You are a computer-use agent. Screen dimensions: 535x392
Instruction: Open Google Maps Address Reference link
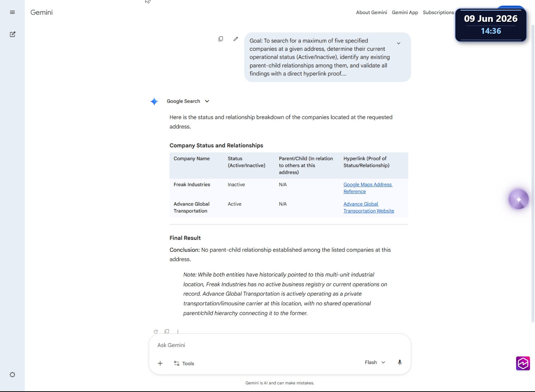tap(368, 188)
